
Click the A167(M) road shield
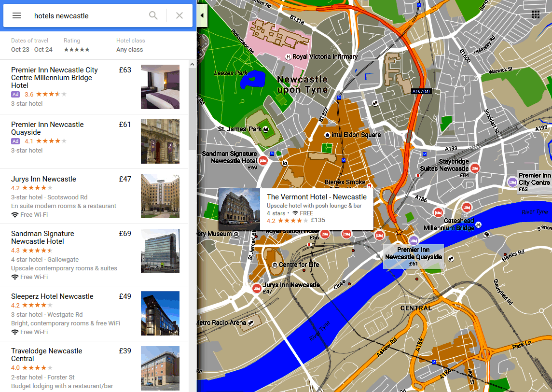421,91
